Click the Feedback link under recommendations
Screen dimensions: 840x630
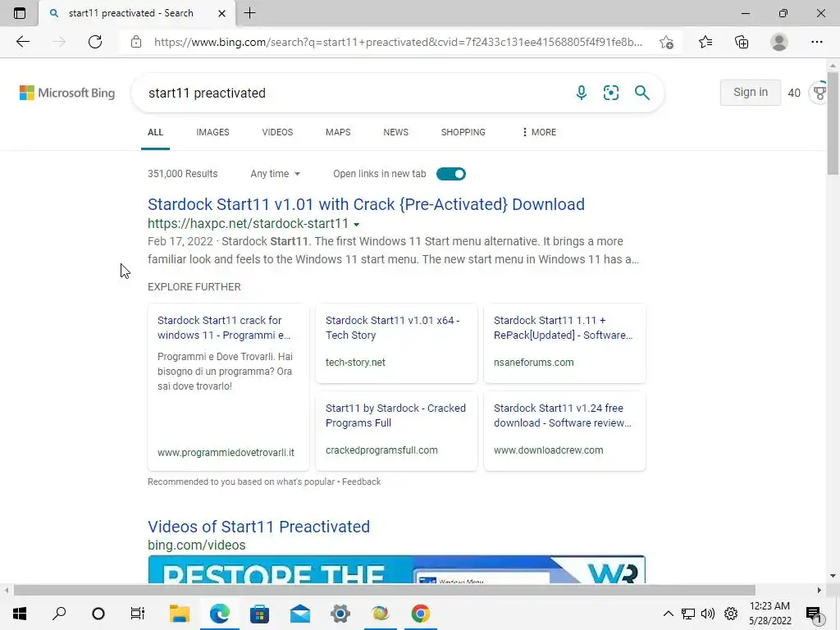(361, 482)
